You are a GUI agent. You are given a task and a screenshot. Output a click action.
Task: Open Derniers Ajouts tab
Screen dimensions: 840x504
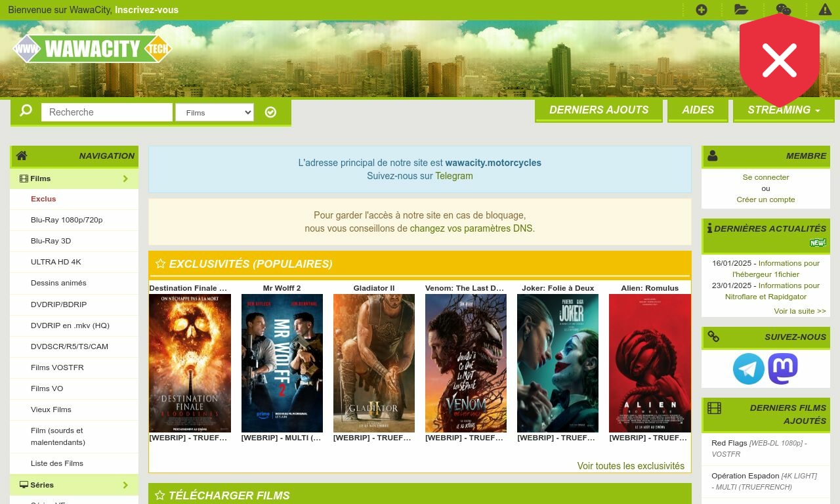pyautogui.click(x=599, y=110)
